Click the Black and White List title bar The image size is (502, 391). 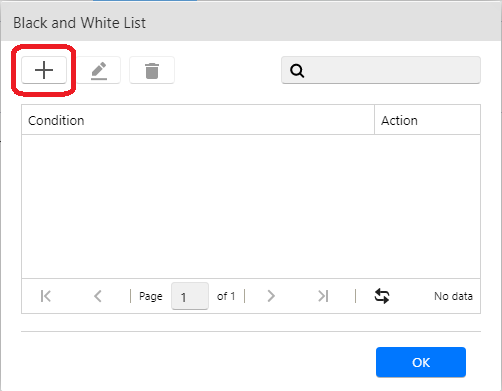[x=251, y=23]
